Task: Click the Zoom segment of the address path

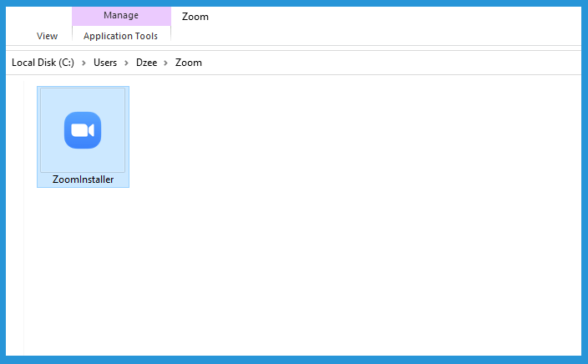Action: pos(189,63)
